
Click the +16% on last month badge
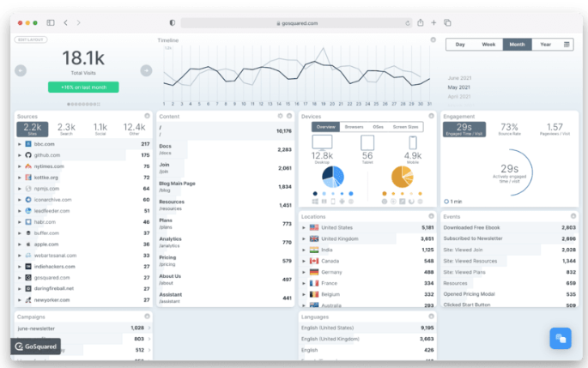pyautogui.click(x=83, y=87)
